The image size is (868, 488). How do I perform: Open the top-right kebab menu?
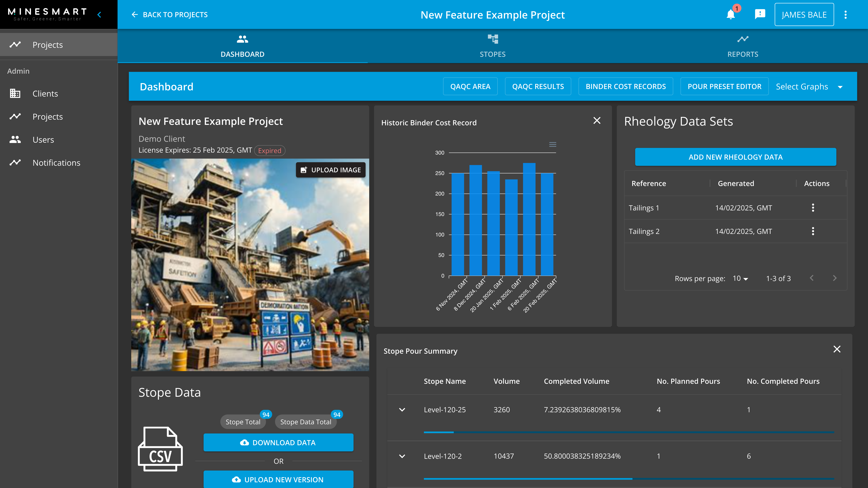(x=845, y=14)
